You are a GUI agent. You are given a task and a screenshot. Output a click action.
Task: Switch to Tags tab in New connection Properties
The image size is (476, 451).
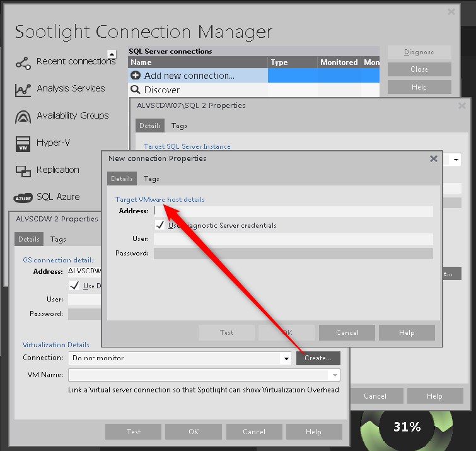point(151,179)
